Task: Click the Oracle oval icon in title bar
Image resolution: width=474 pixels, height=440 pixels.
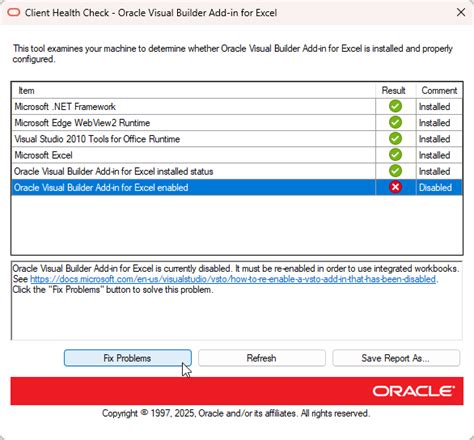Action: click(x=14, y=13)
